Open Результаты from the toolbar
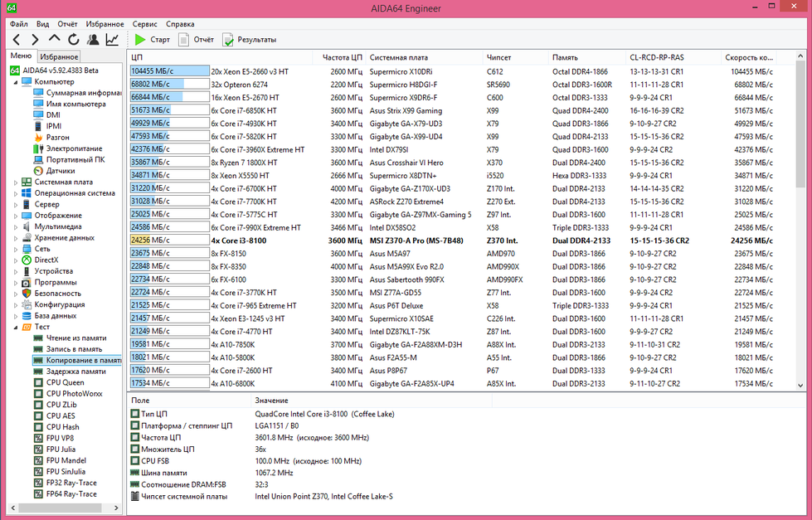The width and height of the screenshot is (812, 520). pyautogui.click(x=249, y=40)
